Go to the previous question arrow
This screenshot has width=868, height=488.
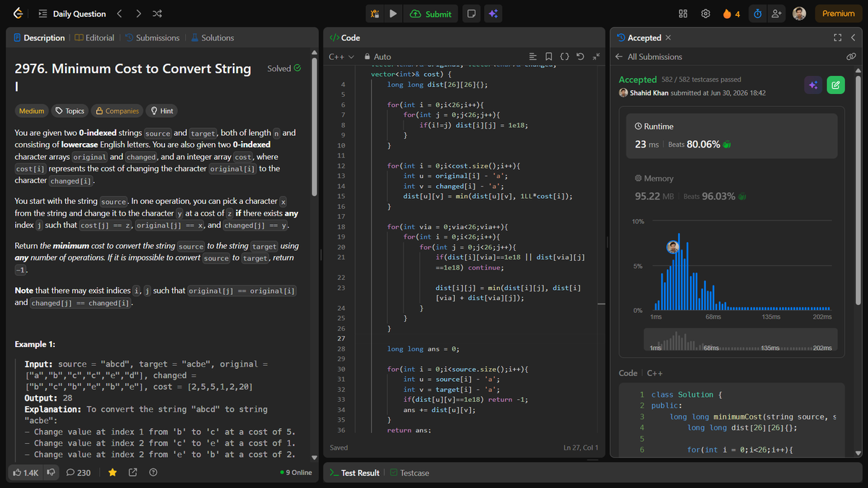[119, 14]
